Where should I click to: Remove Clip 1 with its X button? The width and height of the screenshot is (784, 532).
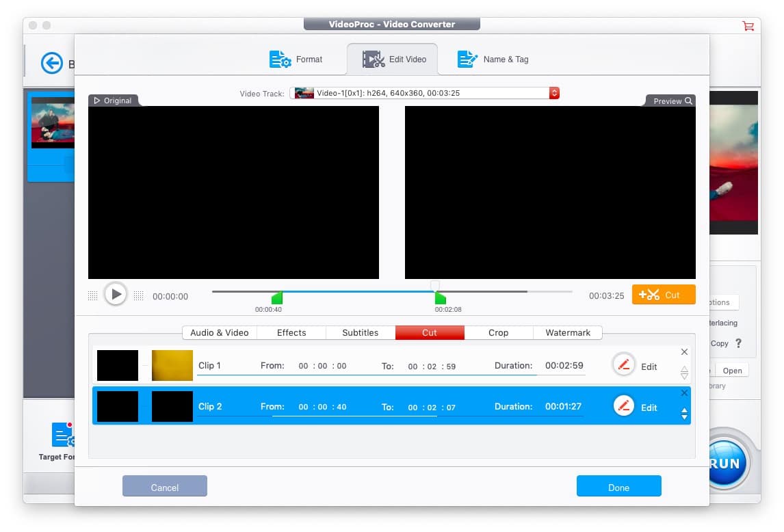tap(685, 352)
